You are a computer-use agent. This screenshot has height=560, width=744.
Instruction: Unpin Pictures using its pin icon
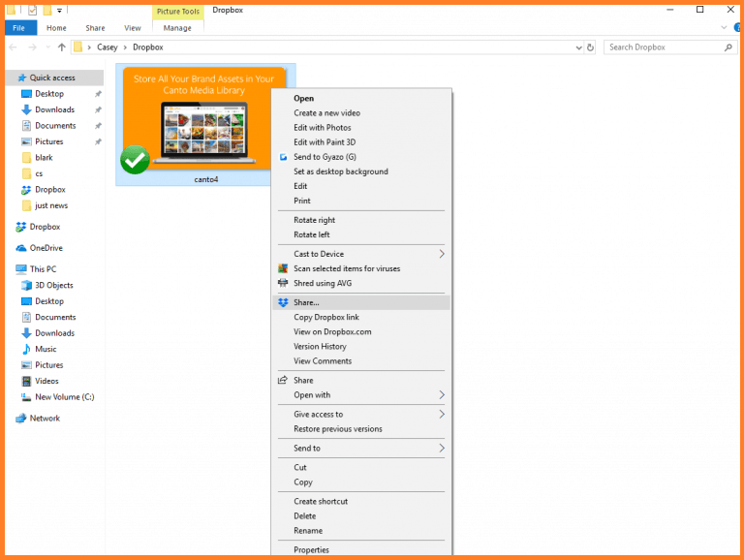tap(98, 141)
